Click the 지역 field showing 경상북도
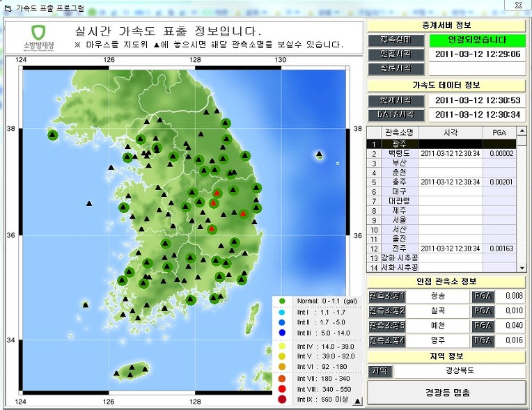The height and width of the screenshot is (410, 532). pyautogui.click(x=459, y=372)
